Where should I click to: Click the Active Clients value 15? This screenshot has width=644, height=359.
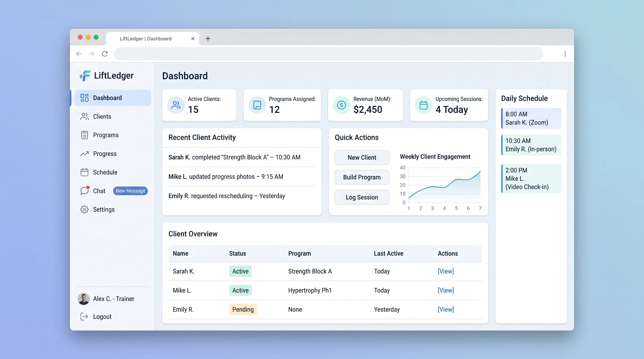[x=193, y=110]
